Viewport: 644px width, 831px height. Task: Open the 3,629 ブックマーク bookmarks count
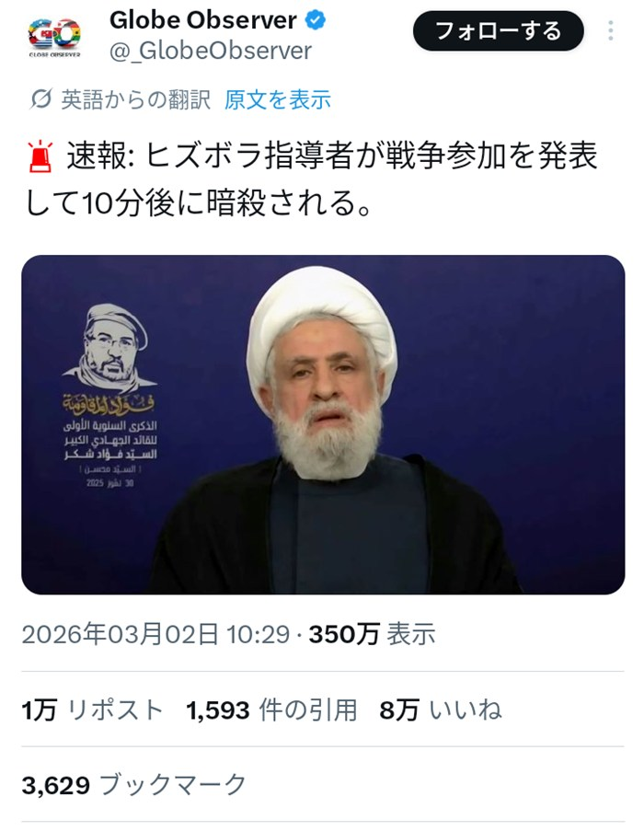coord(134,785)
